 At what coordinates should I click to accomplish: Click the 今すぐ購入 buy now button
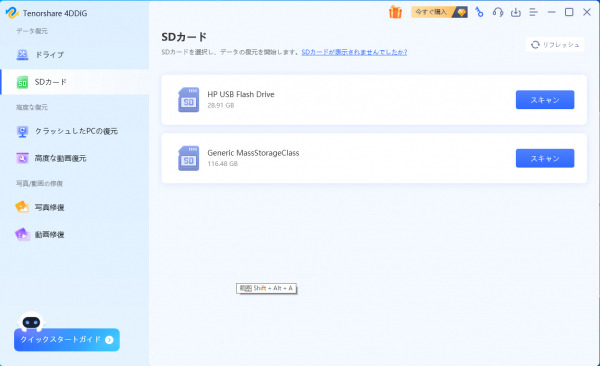pos(439,12)
